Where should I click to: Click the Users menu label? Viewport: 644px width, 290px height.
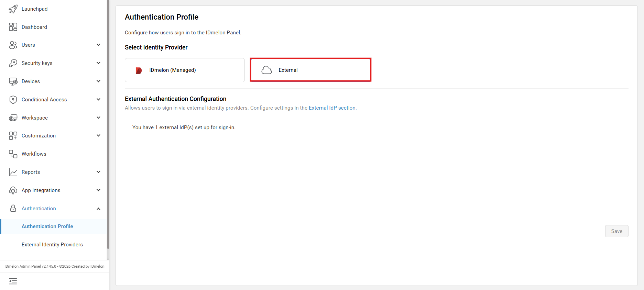tap(28, 45)
